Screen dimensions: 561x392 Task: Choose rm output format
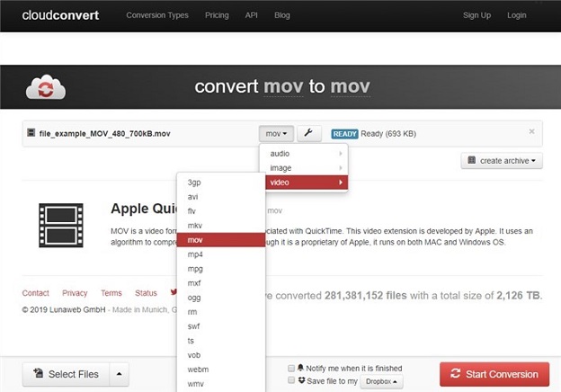221,312
